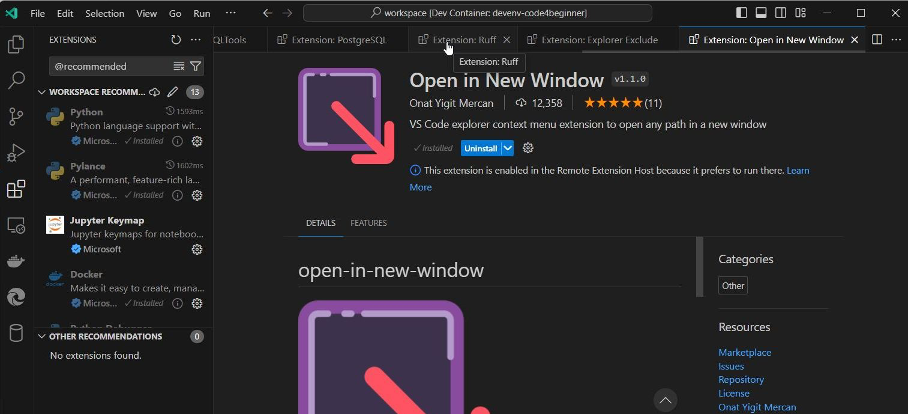Open publisher Onat Yigit Mercan header link
Screen dimensions: 908x414
[x=451, y=103]
